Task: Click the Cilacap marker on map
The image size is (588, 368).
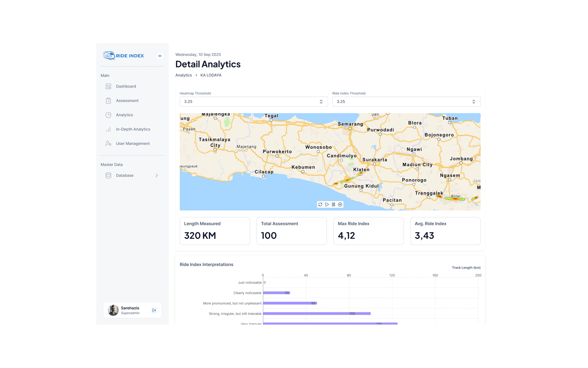Action: tap(264, 176)
